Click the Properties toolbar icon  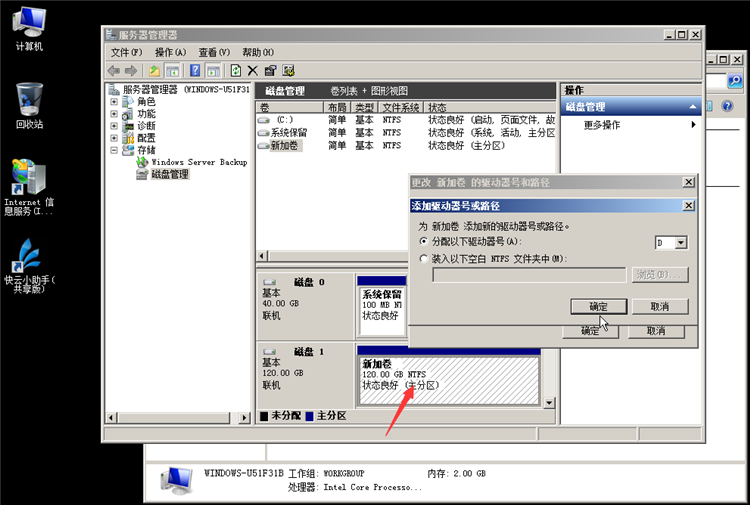[270, 71]
